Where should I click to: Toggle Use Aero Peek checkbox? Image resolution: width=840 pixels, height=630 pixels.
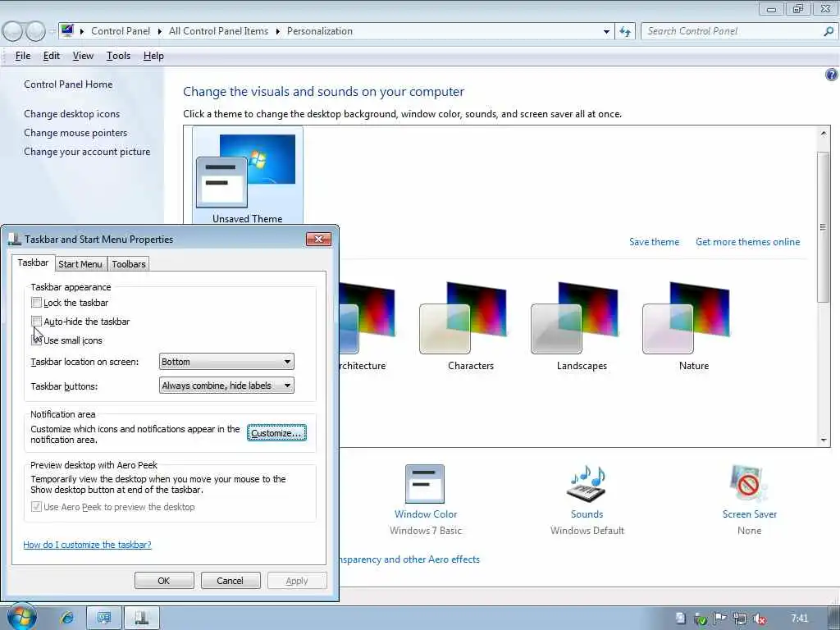point(36,507)
